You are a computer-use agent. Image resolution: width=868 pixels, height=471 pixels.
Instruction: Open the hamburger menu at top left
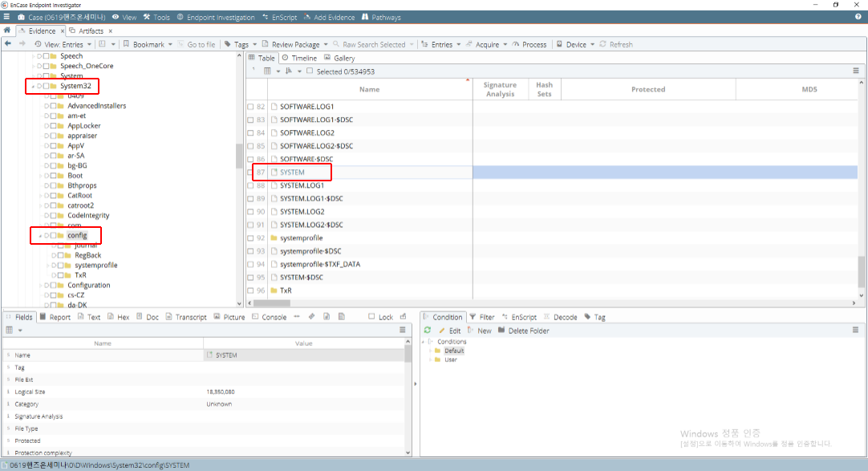[x=6, y=17]
